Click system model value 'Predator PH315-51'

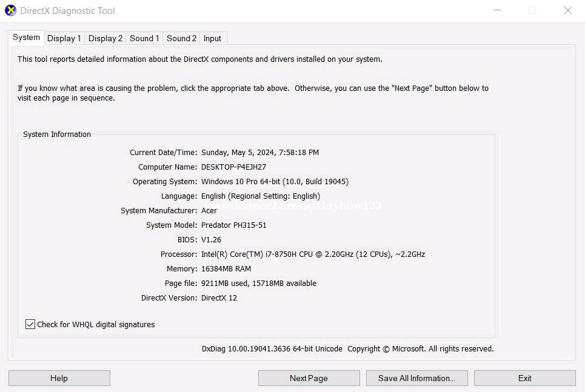coord(233,225)
